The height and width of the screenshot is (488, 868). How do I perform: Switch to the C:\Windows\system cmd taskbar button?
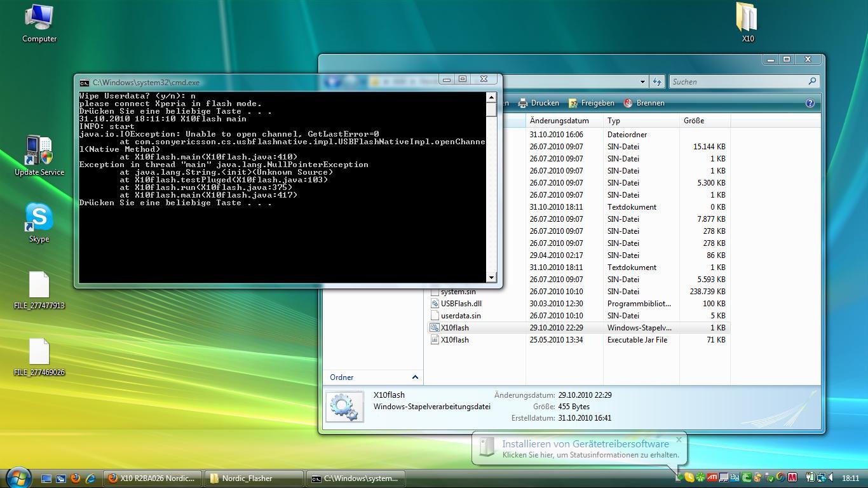tap(356, 478)
